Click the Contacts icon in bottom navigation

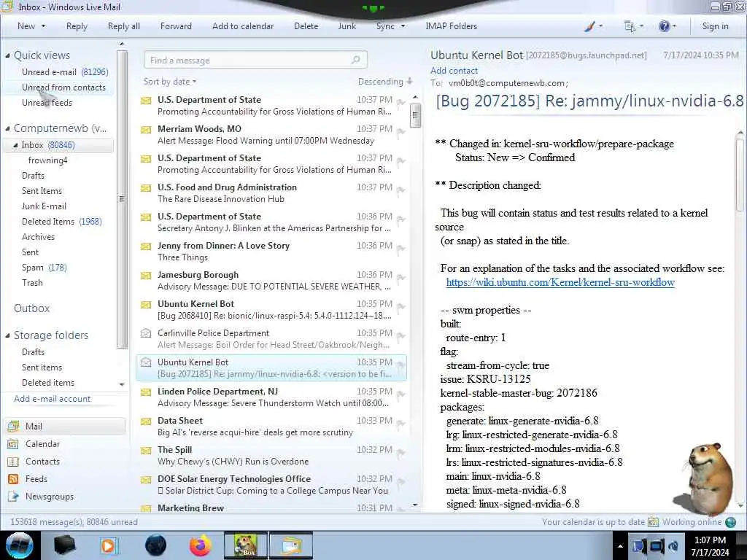pyautogui.click(x=13, y=462)
